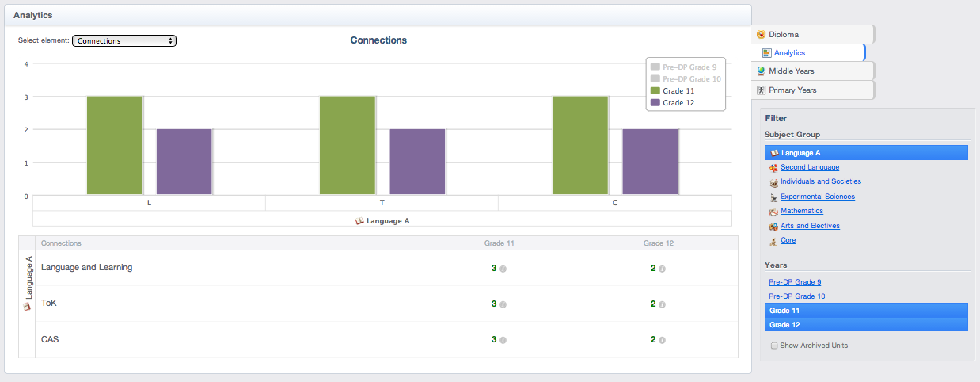
Task: Open info icon for ToK Grade 11
Action: point(503,304)
